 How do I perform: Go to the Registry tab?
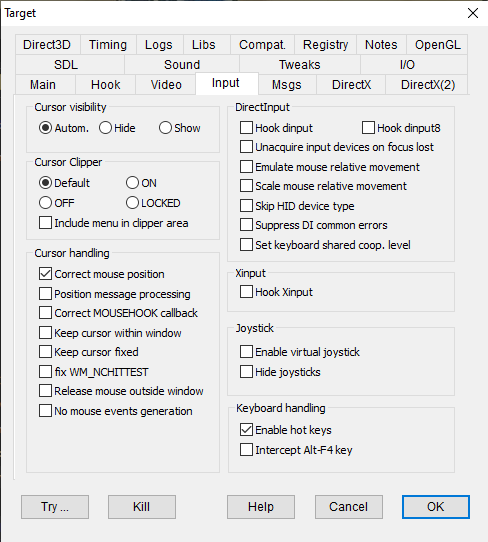coord(325,45)
